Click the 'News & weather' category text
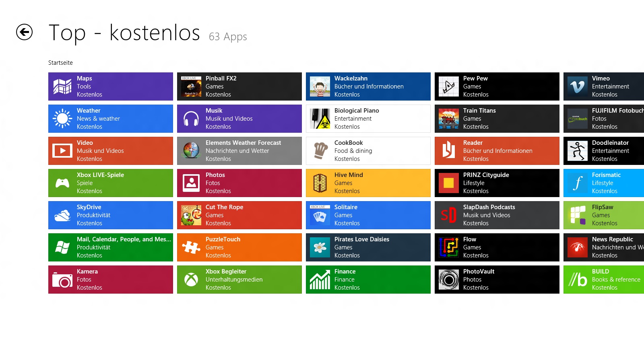 (98, 119)
